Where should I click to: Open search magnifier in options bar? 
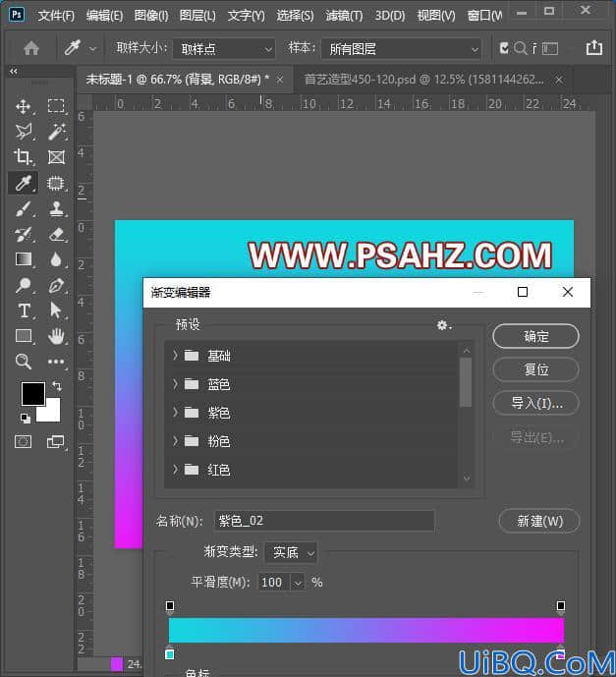click(x=520, y=48)
